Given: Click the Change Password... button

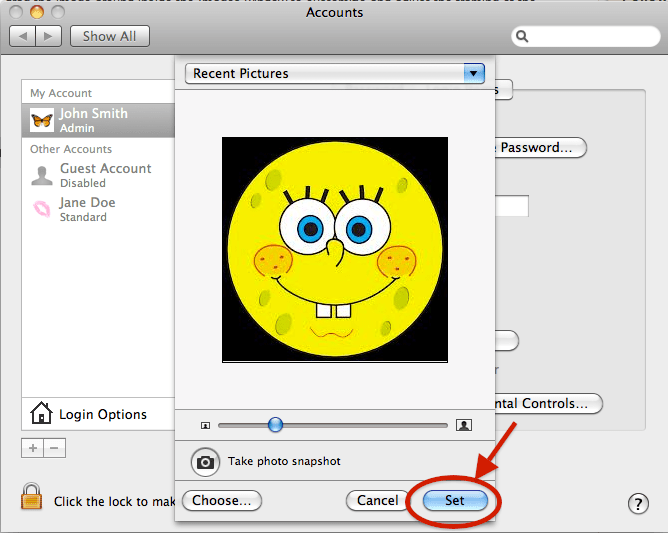Looking at the screenshot, I should pyautogui.click(x=540, y=148).
